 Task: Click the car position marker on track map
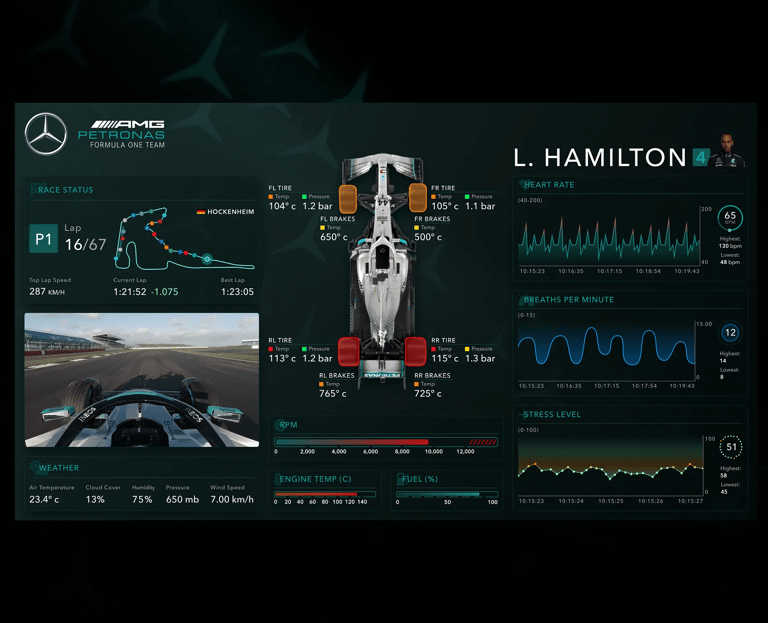click(x=207, y=259)
